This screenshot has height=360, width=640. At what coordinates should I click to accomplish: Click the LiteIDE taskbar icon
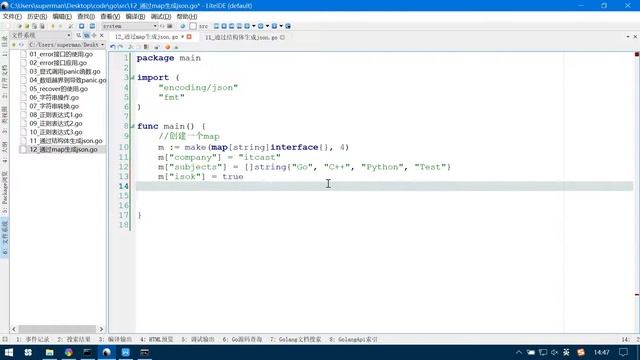[x=107, y=352]
